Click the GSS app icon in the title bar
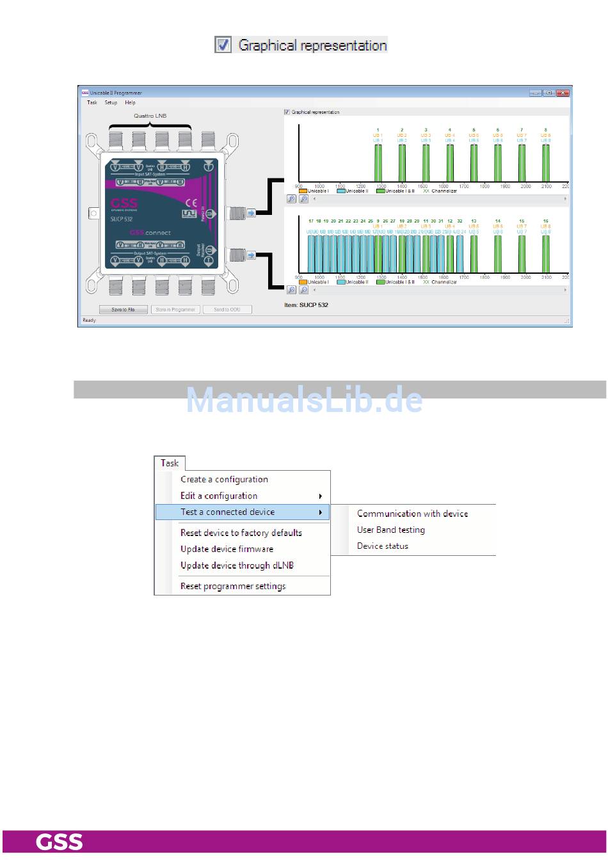608x868 pixels. click(84, 93)
